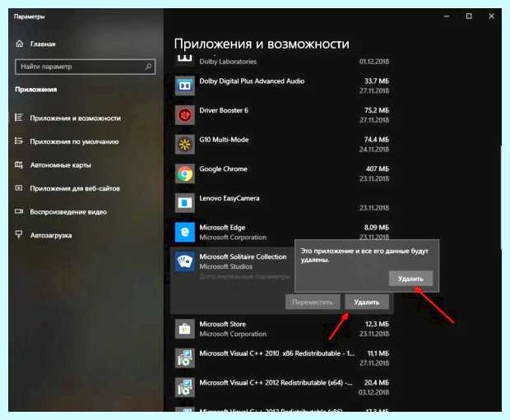Select the Lenovo EasyCamera entry name
Viewport: 510px width, 420px height.
coord(229,198)
